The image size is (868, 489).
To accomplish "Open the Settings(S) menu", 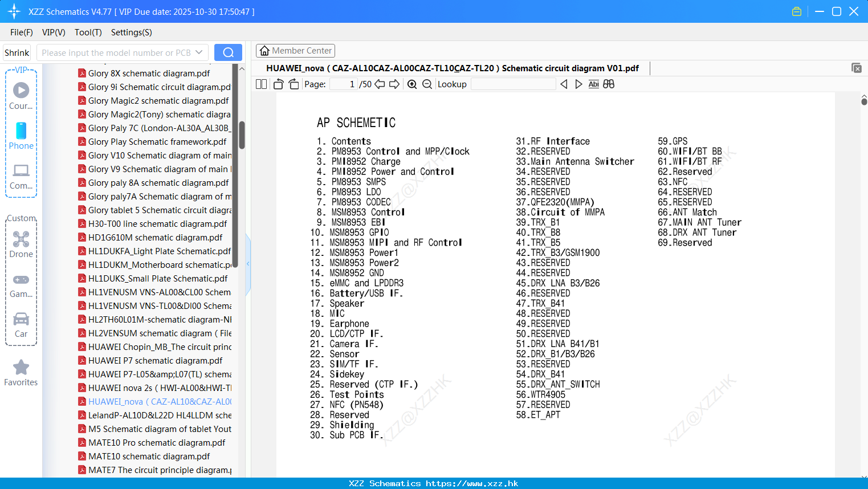I will [132, 32].
